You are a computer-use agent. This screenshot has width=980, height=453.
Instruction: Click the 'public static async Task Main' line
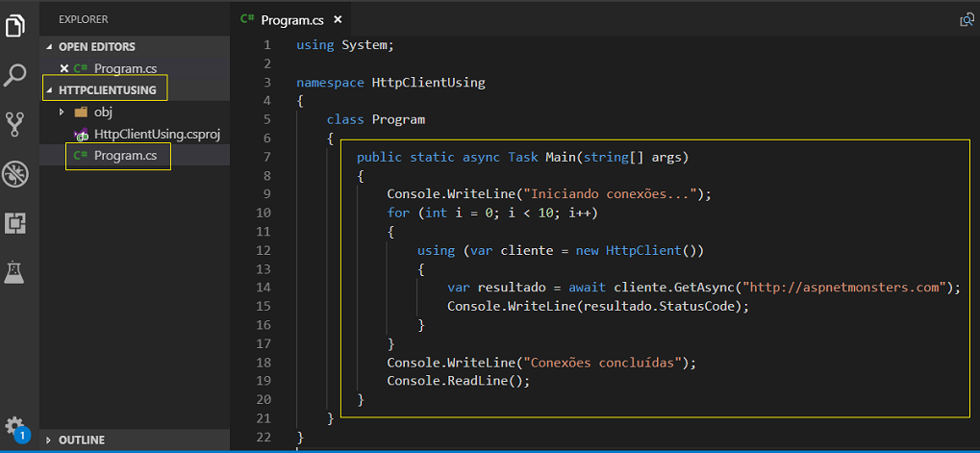pos(522,157)
